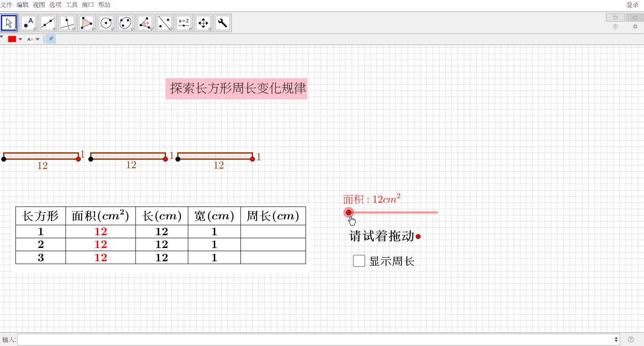Viewport: 644px width, 346px height.
Task: Click the red color swatch
Action: click(11, 39)
